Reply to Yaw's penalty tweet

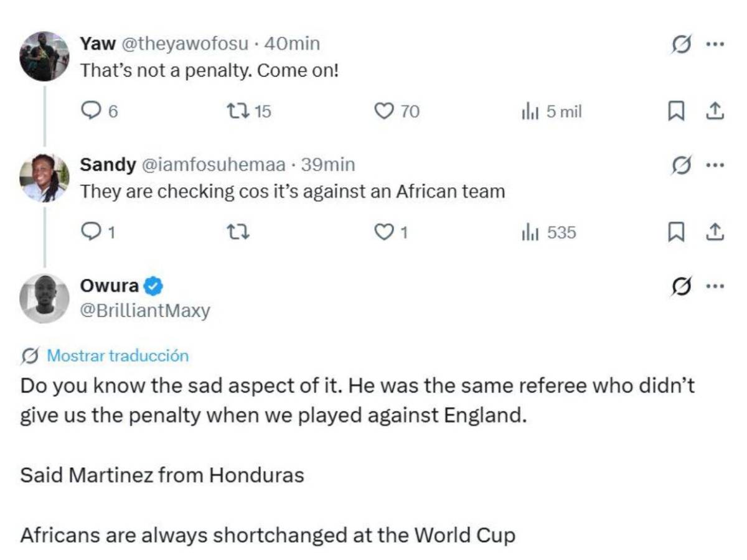coord(99,111)
